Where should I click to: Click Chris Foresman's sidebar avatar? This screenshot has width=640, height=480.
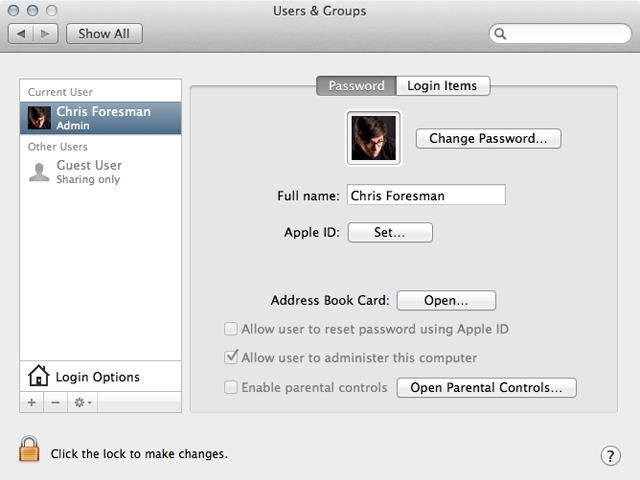[39, 118]
